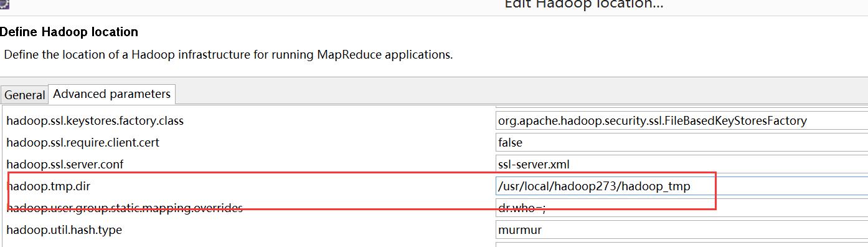Click the 'Define Hadoop location' heading
The image size is (868, 247).
coord(69,32)
